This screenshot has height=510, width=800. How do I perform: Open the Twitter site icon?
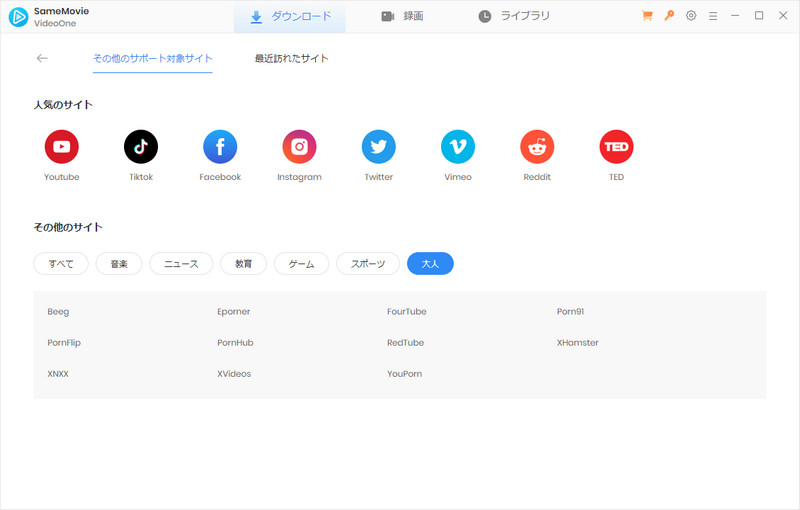379,147
